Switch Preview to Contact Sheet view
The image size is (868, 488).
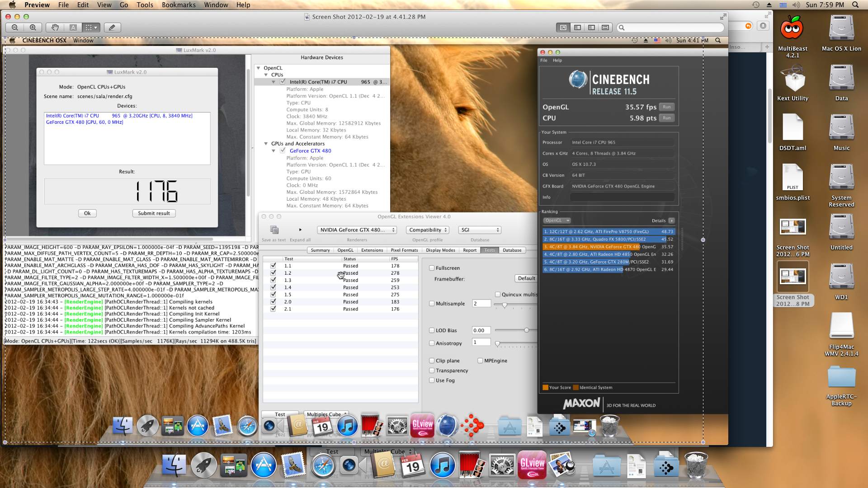click(x=605, y=28)
